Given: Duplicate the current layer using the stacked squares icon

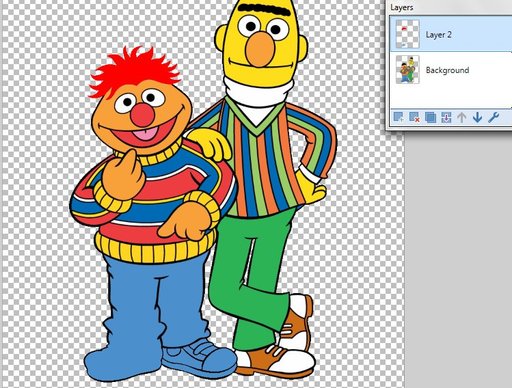Looking at the screenshot, I should pos(430,117).
